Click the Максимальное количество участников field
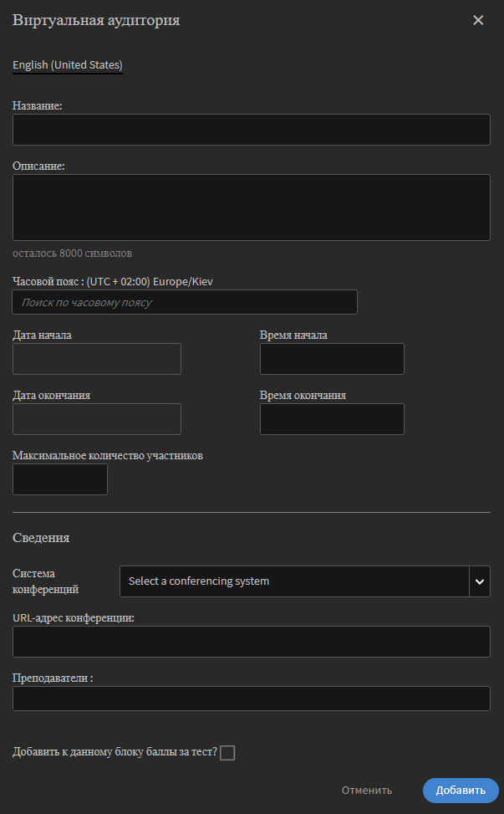Screen dimensions: 504x814 coord(60,479)
